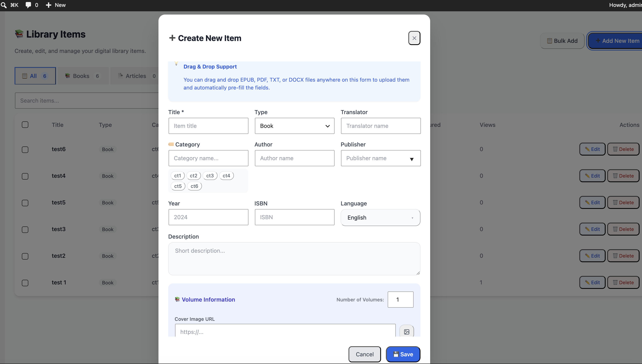Switch to the Articles tab
The height and width of the screenshot is (364, 642).
tap(135, 76)
